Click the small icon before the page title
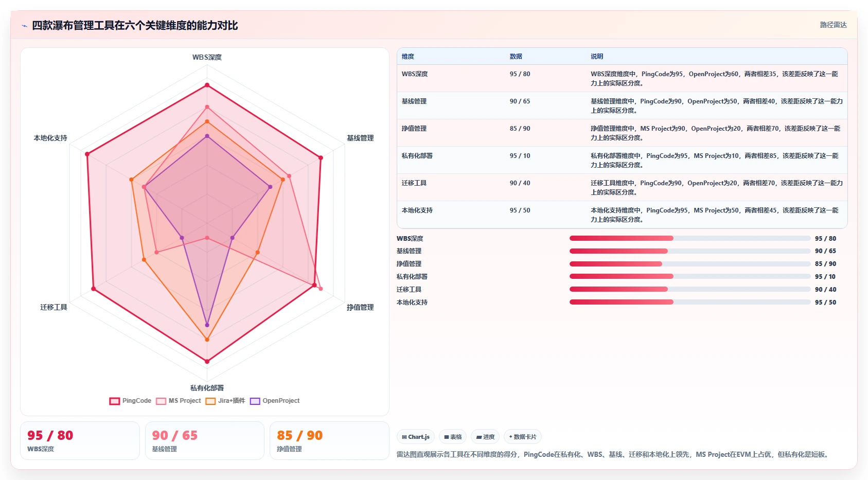 point(24,26)
